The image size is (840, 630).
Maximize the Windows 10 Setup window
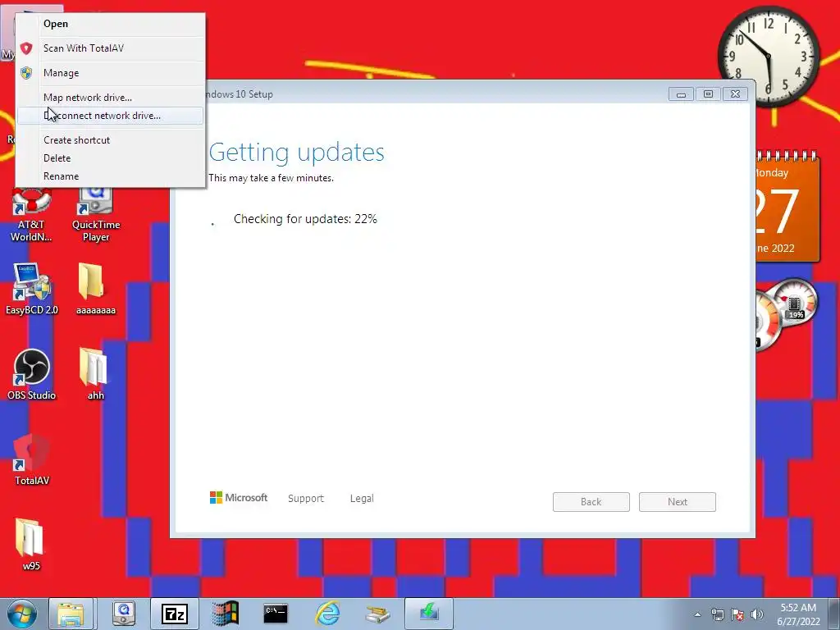[708, 94]
